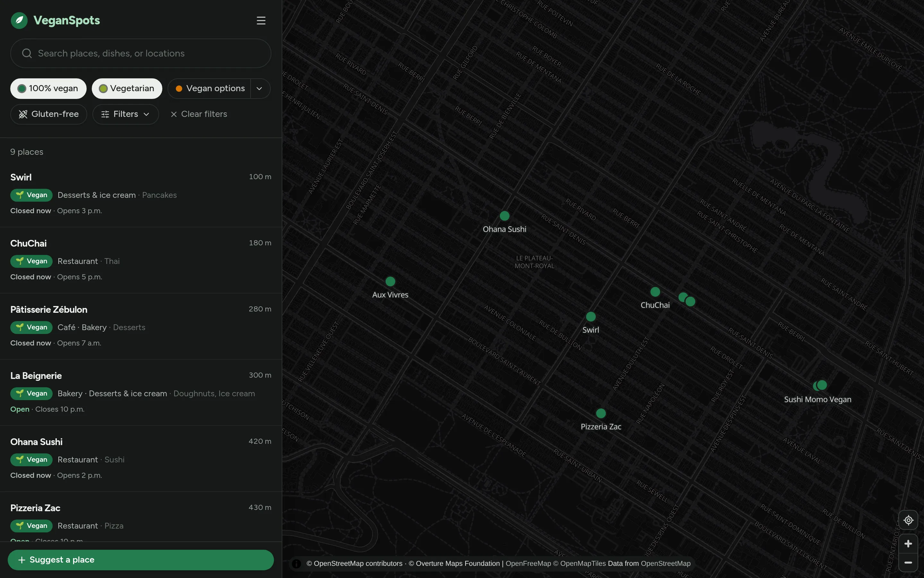Screen dimensions: 924x578
Task: Select the Aux Vivres map marker
Action: coord(390,281)
